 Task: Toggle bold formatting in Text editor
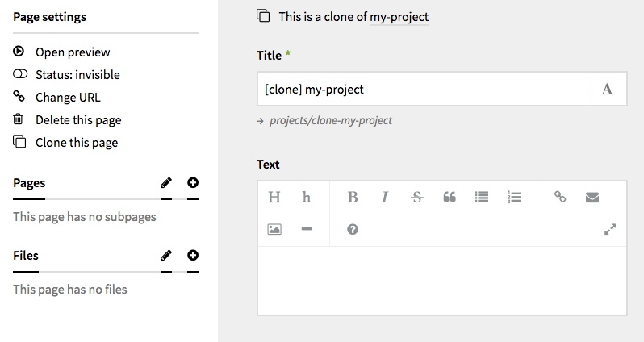point(353,197)
